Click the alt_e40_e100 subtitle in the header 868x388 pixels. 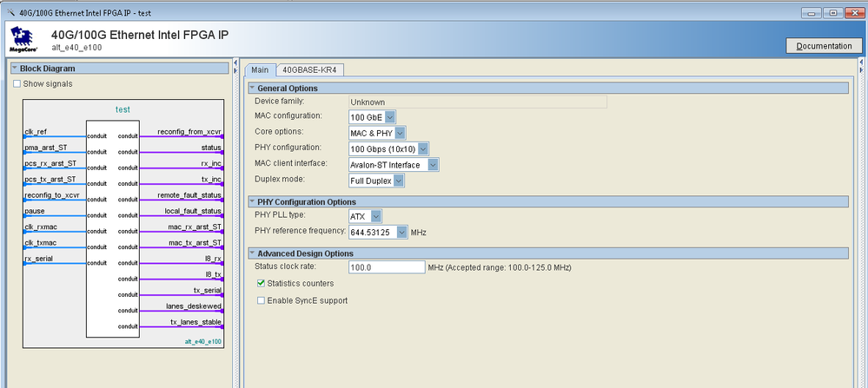click(x=76, y=48)
